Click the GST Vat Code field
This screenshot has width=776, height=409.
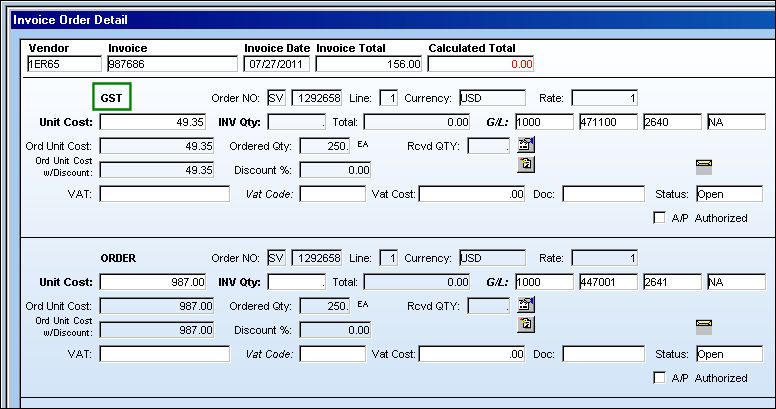(x=333, y=194)
